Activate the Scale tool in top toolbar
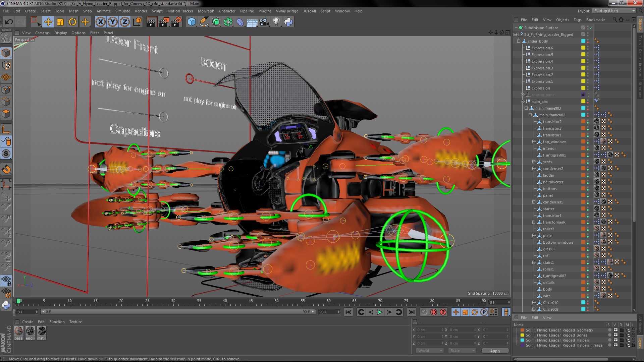This screenshot has height=362, width=644. 60,22
